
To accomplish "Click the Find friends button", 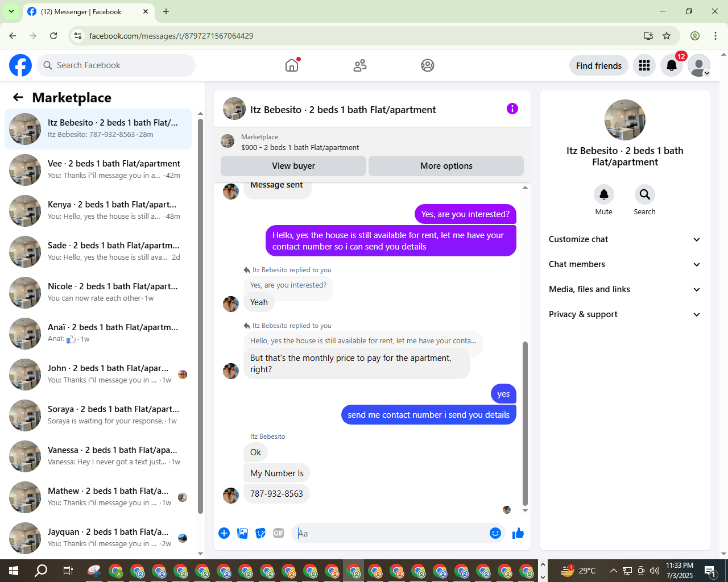I will (x=599, y=65).
